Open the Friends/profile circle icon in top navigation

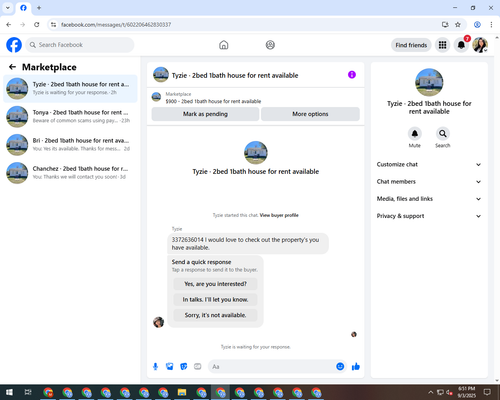[x=270, y=45]
